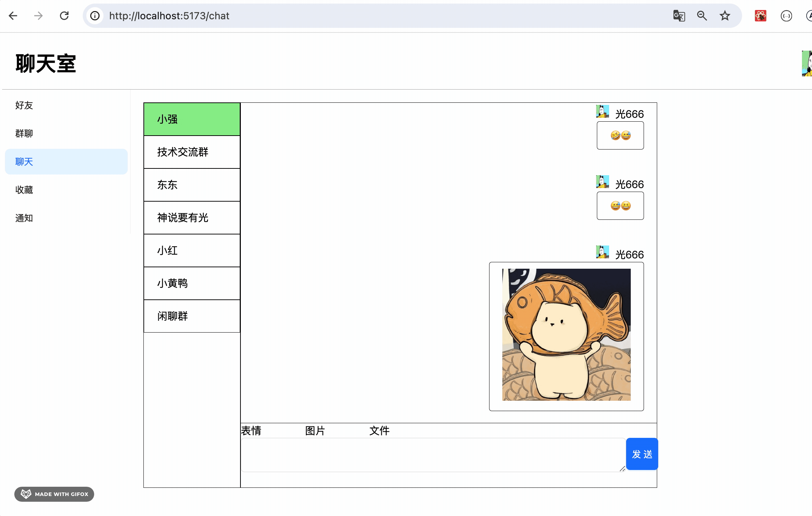Open the 表情 emoji picker
812x516 pixels.
point(251,431)
